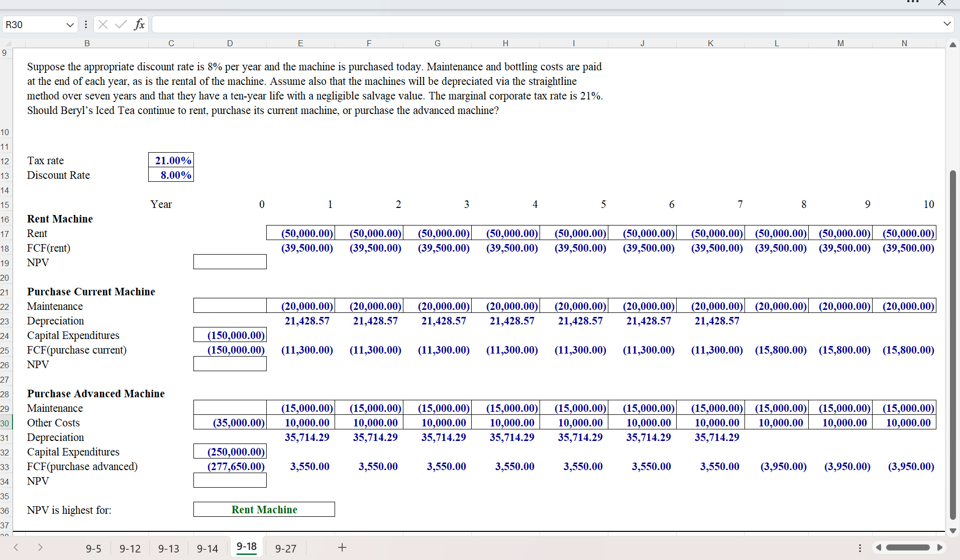Click the horizontal scrollbar left arrow
This screenshot has height=560, width=960.
click(879, 547)
